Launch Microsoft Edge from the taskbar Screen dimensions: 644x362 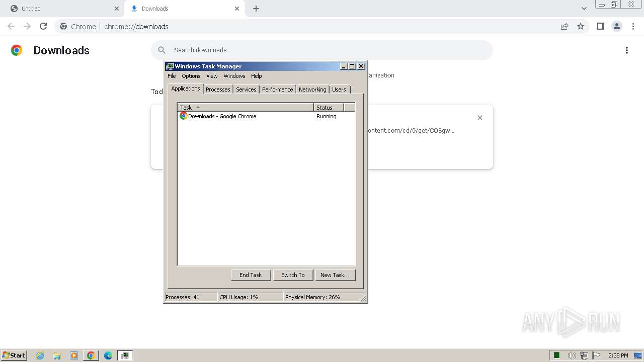108,355
